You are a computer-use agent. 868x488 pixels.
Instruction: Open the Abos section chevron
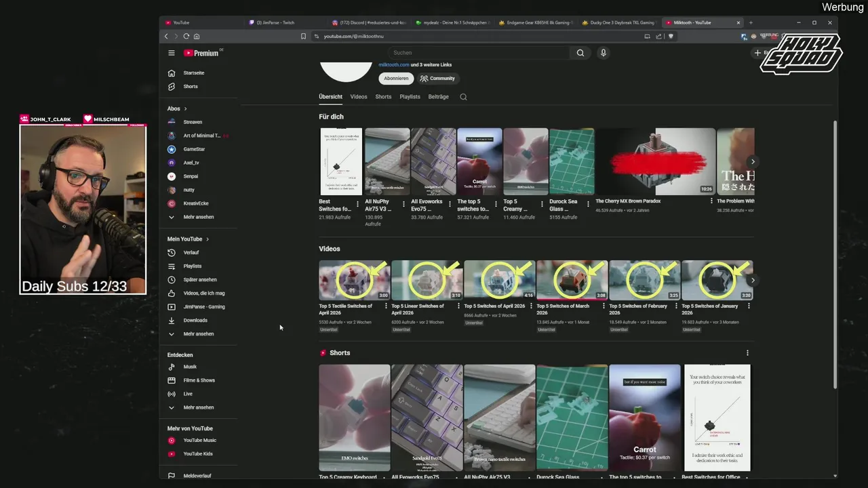[185, 108]
